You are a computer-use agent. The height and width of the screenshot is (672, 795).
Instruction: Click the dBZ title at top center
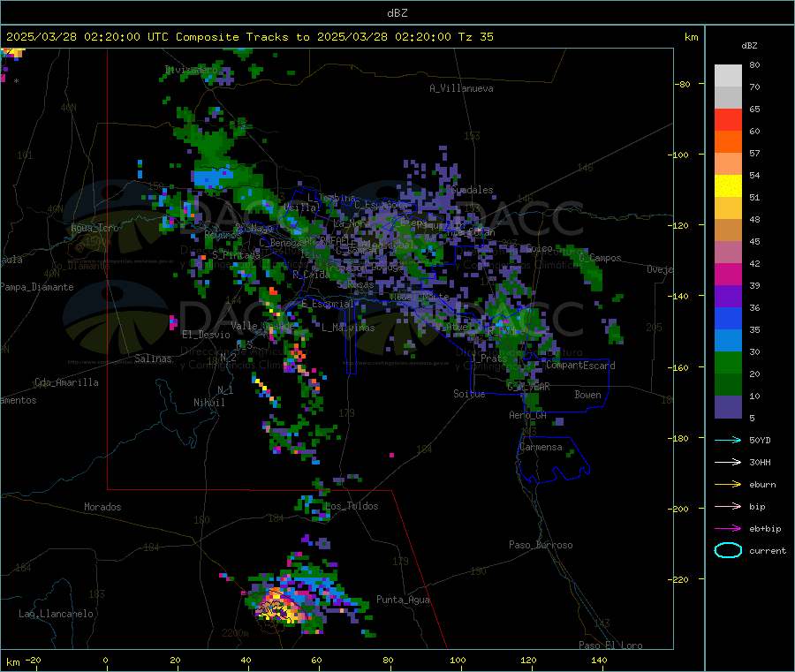pos(397,13)
